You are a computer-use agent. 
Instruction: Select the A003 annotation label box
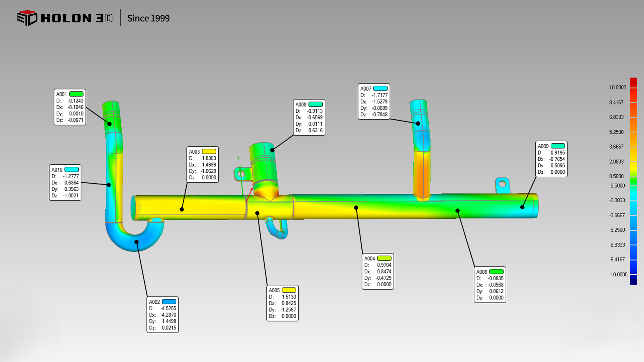click(x=202, y=165)
